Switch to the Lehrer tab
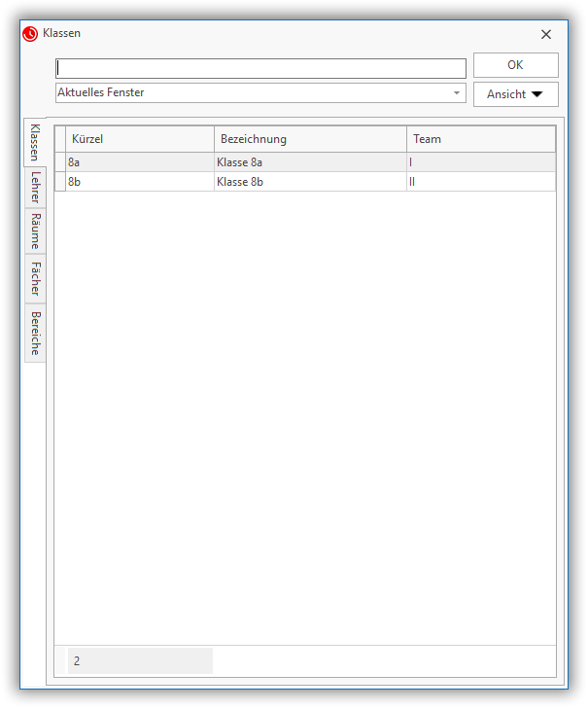This screenshot has height=709, width=588. pos(35,187)
